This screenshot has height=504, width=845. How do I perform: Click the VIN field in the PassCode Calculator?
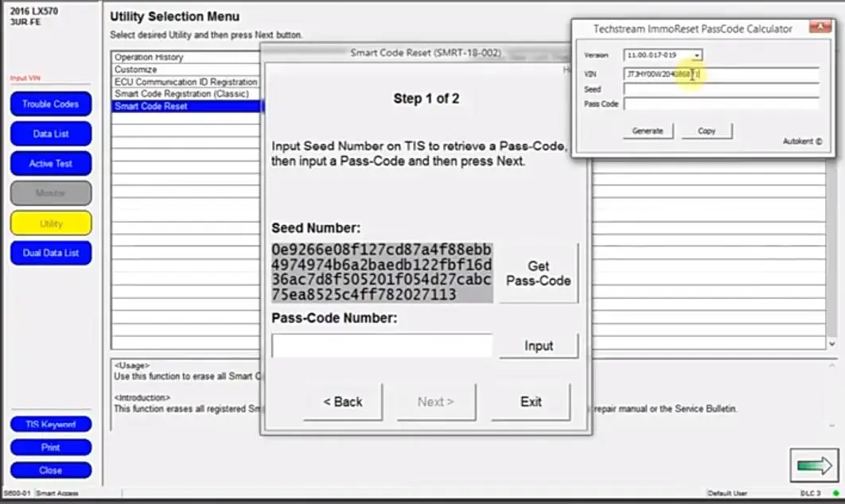[721, 74]
